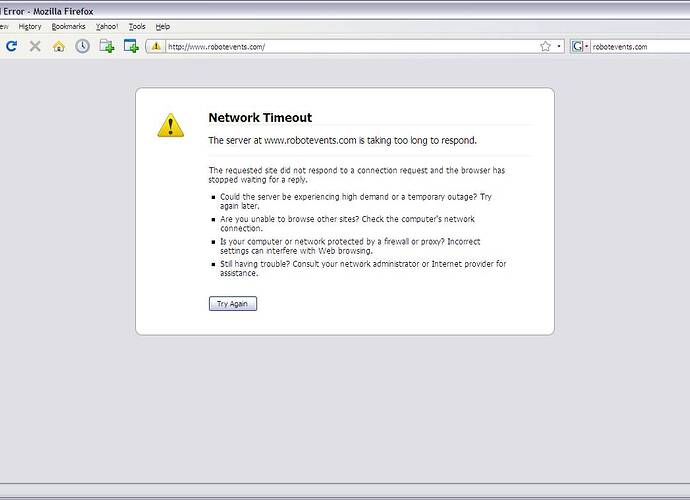The image size is (690, 500).
Task: Open the Bookmarks menu
Action: (68, 26)
